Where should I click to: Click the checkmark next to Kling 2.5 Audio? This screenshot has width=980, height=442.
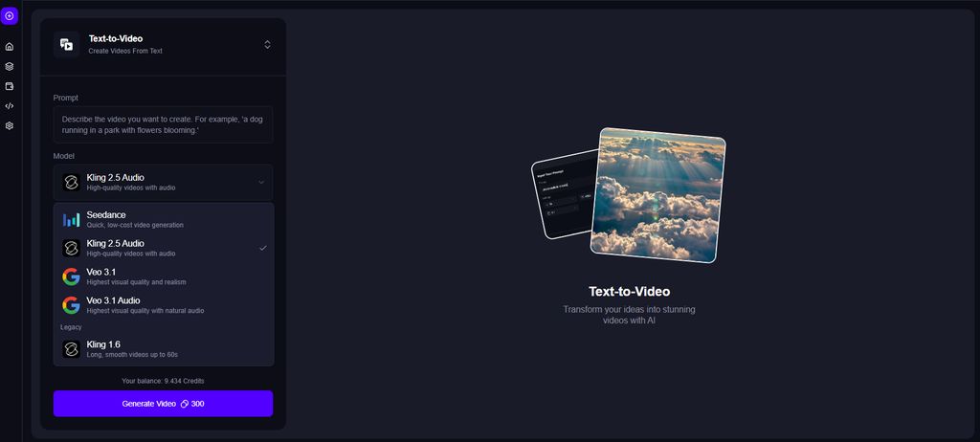point(263,248)
